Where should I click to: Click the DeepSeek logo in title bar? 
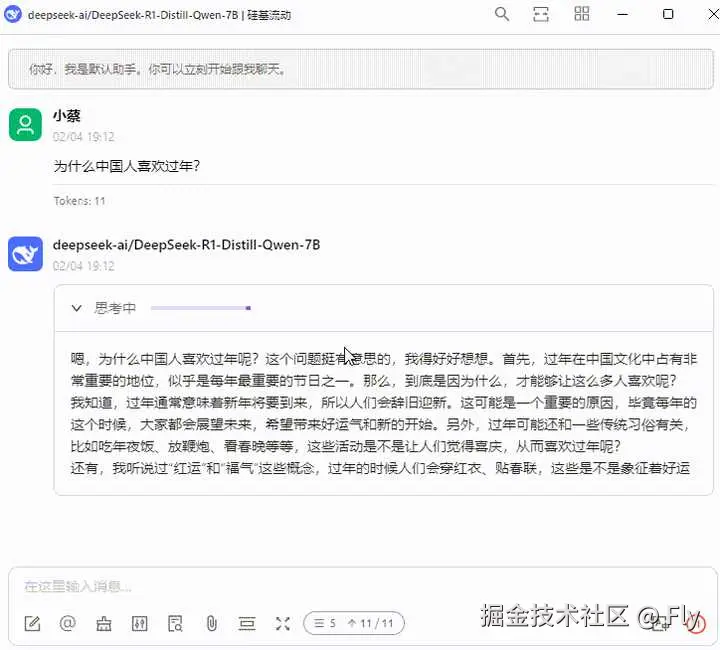pyautogui.click(x=12, y=14)
